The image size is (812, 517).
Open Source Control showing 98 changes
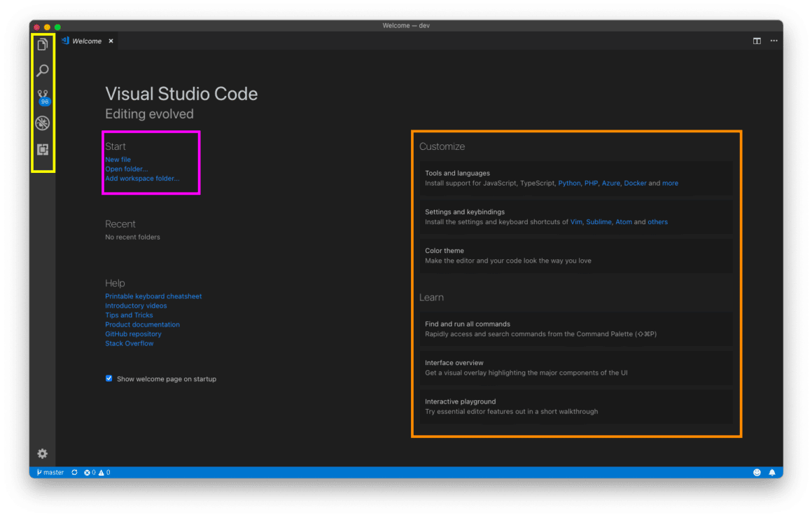coord(42,97)
